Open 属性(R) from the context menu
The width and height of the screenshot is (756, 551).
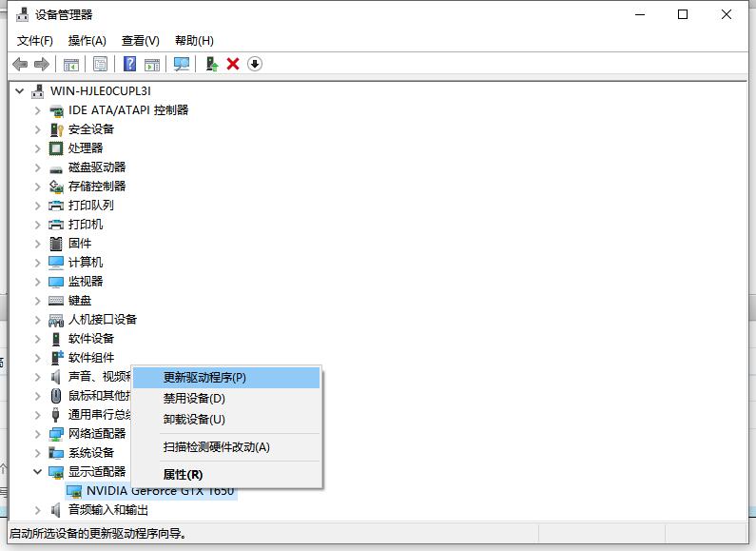[x=183, y=475]
